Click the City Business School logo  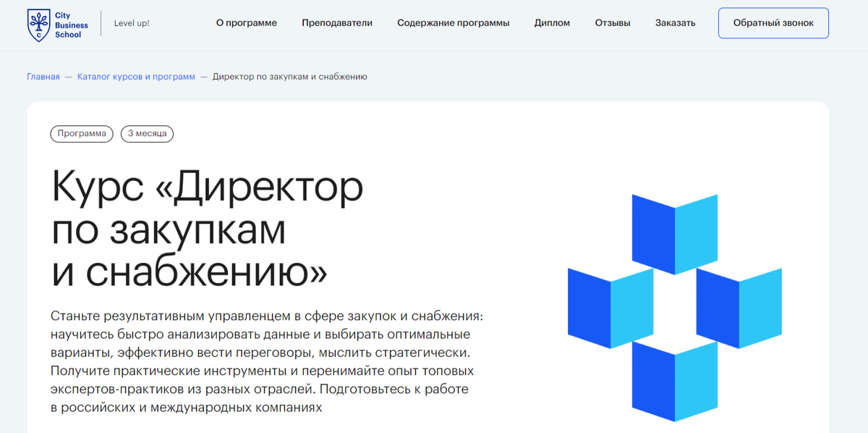58,24
